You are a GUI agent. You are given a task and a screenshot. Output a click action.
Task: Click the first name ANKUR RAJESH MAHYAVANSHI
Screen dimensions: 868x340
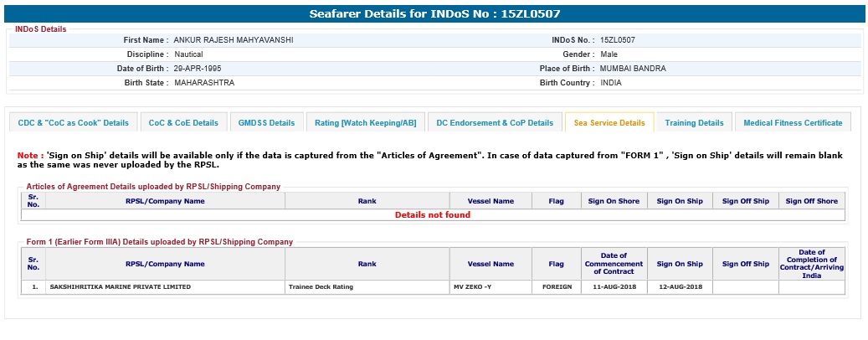click(234, 40)
